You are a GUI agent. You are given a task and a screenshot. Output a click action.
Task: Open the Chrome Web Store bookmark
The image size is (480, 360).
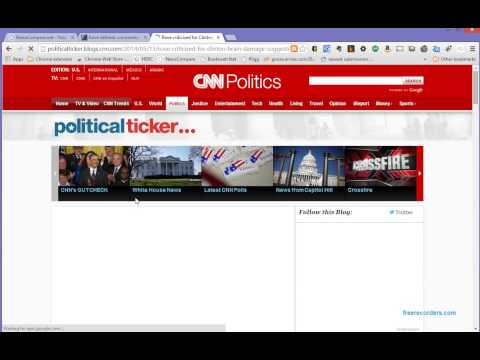103,59
